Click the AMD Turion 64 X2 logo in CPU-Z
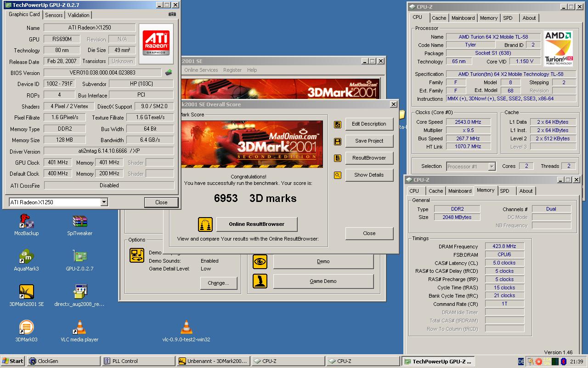This screenshot has width=588, height=368. (558, 49)
